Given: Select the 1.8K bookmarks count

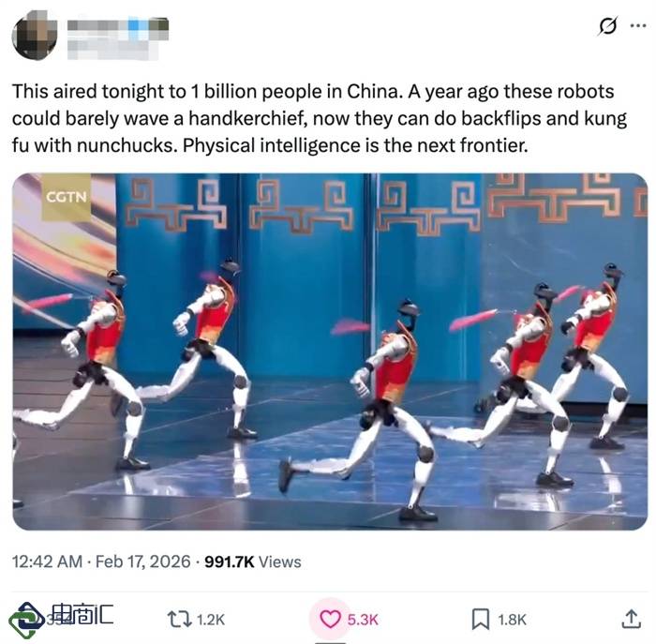Looking at the screenshot, I should coord(512,620).
